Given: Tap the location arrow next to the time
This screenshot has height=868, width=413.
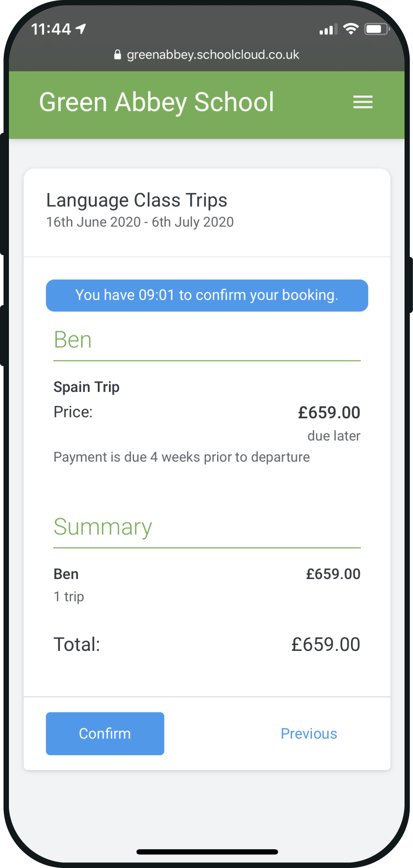Looking at the screenshot, I should click(81, 29).
